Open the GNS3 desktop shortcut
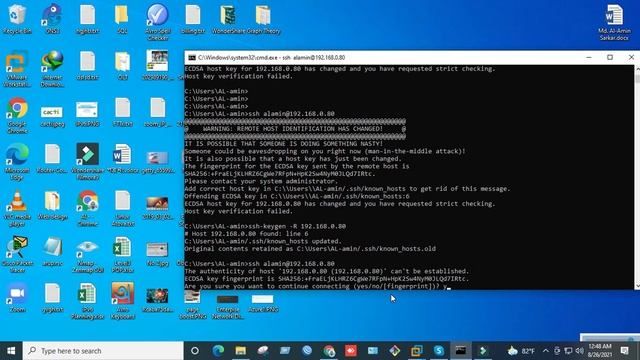Image resolution: width=640 pixels, height=360 pixels. (x=52, y=18)
